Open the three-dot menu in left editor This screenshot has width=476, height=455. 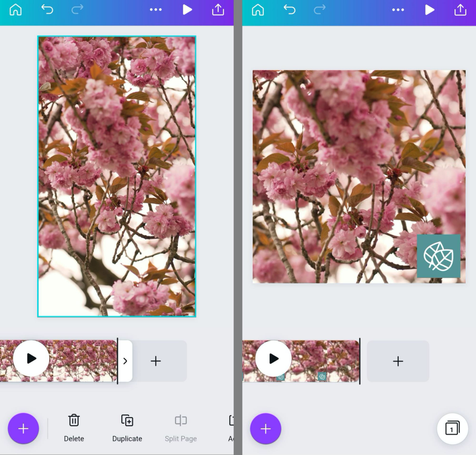156,10
